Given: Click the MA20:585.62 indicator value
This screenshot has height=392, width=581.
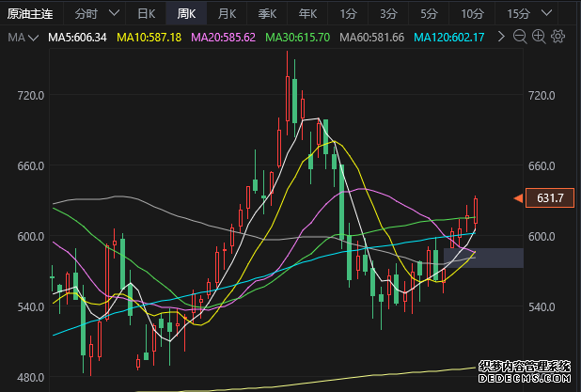Looking at the screenshot, I should point(223,38).
